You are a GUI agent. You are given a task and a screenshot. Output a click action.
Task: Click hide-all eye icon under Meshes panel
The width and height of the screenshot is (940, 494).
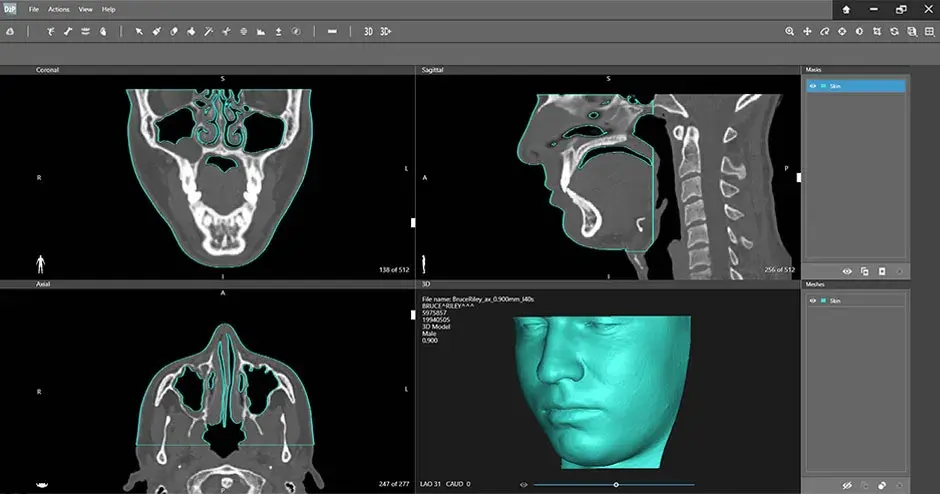point(847,485)
